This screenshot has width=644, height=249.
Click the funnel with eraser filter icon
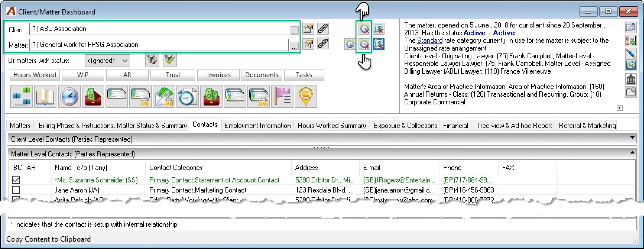click(152, 60)
